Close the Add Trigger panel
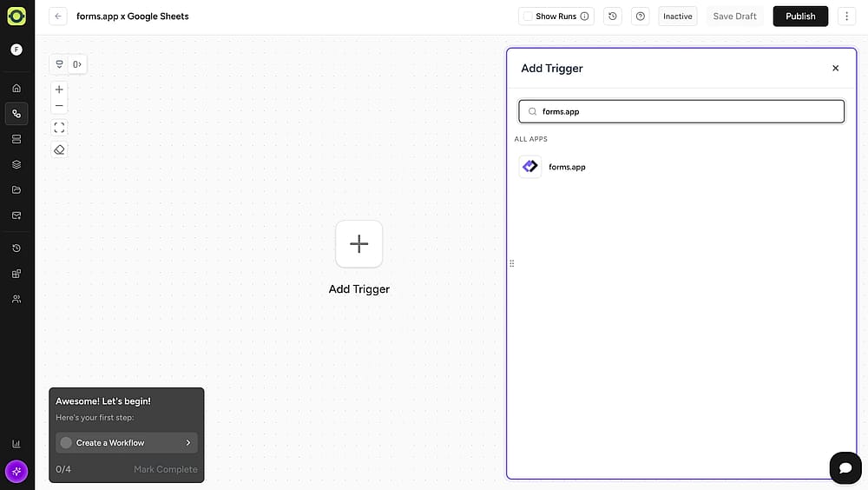The height and width of the screenshot is (490, 868). pos(835,68)
